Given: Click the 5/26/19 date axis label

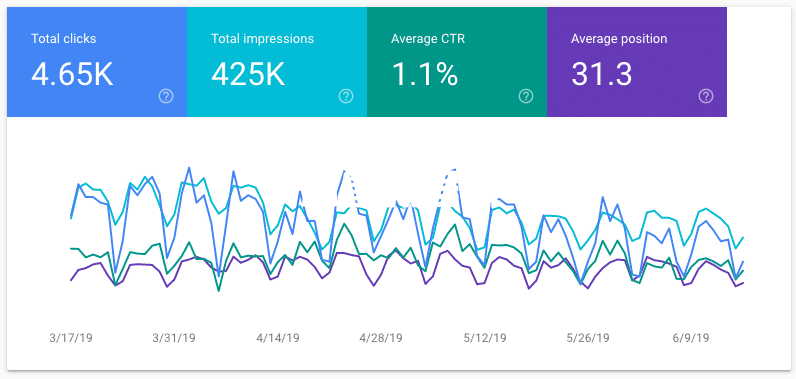Looking at the screenshot, I should tap(589, 338).
